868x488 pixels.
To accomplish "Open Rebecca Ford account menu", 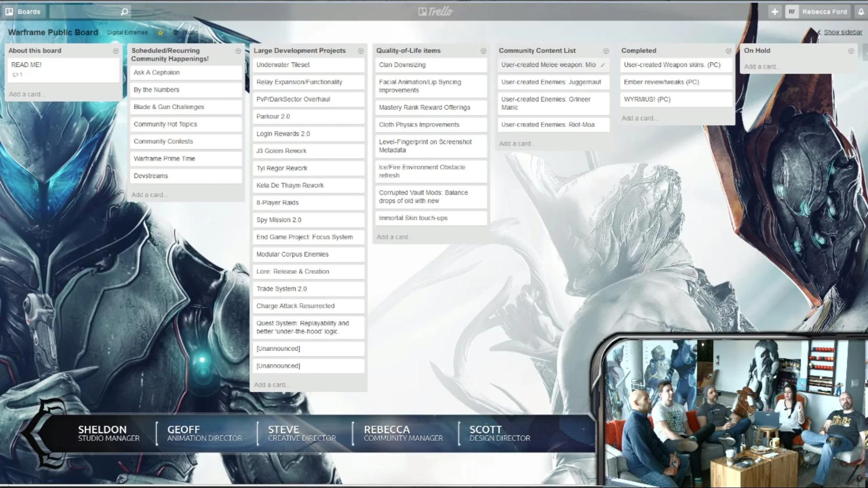I will (824, 12).
